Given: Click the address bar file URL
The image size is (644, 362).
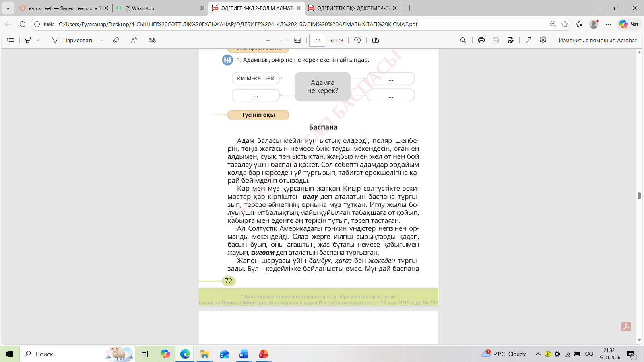Looking at the screenshot, I should click(238, 24).
